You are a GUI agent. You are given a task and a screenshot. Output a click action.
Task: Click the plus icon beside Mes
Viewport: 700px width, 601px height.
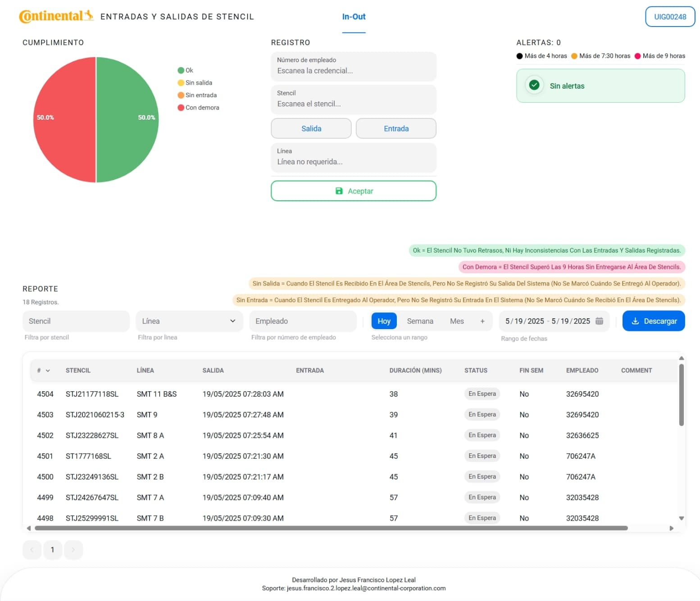click(x=482, y=321)
